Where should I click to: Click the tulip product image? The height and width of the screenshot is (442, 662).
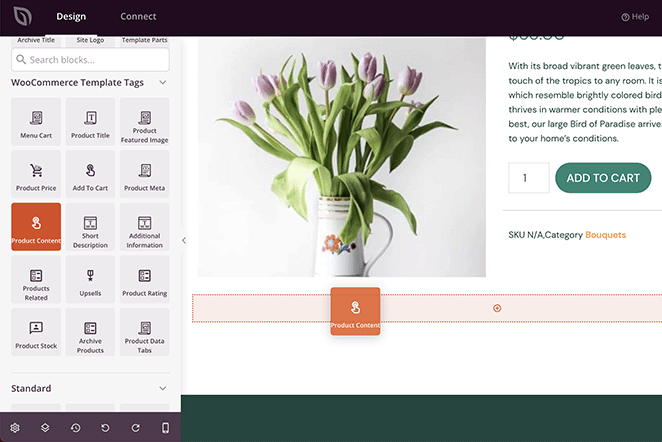coord(342,157)
